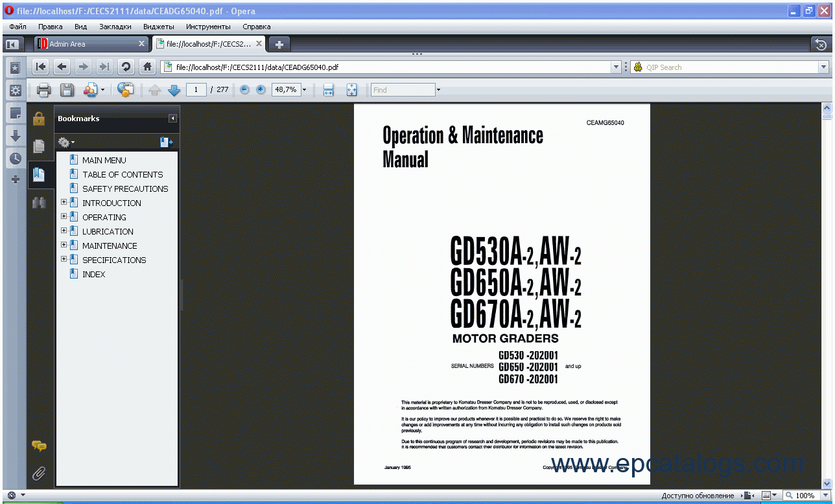Viewport: 835px width, 504px height.
Task: Open the address bar history dropdown
Action: click(x=616, y=67)
